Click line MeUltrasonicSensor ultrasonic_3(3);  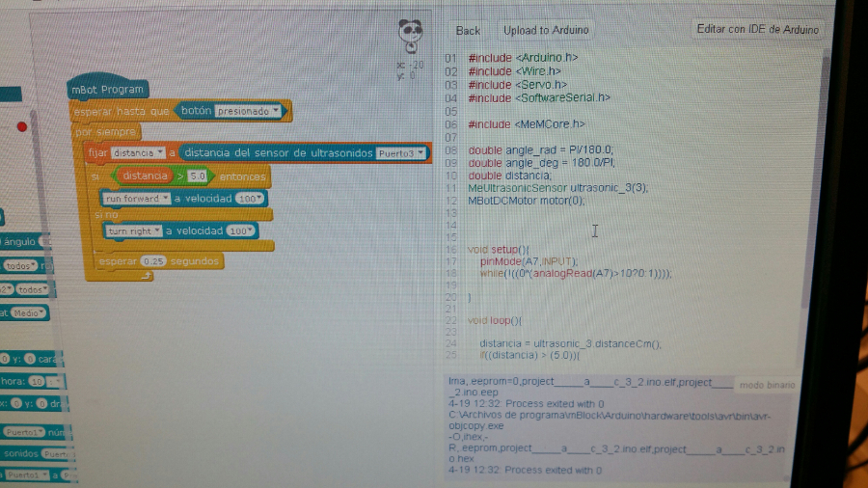pos(558,188)
